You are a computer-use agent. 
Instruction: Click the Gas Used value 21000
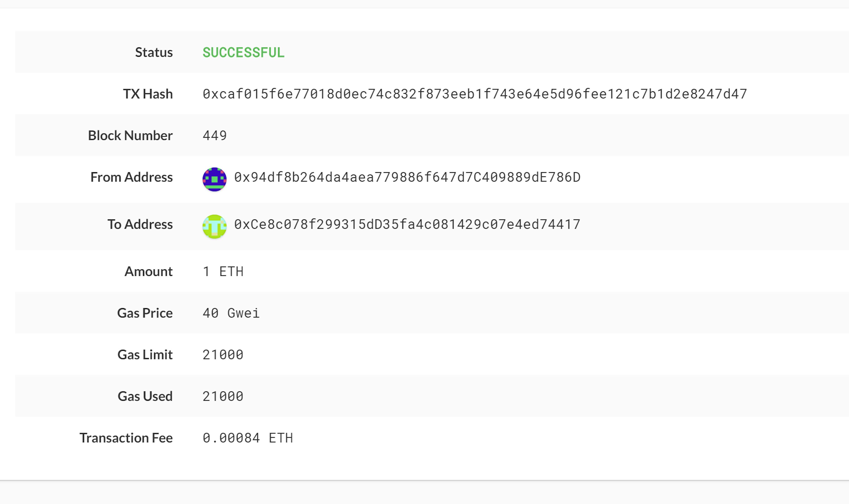click(223, 396)
